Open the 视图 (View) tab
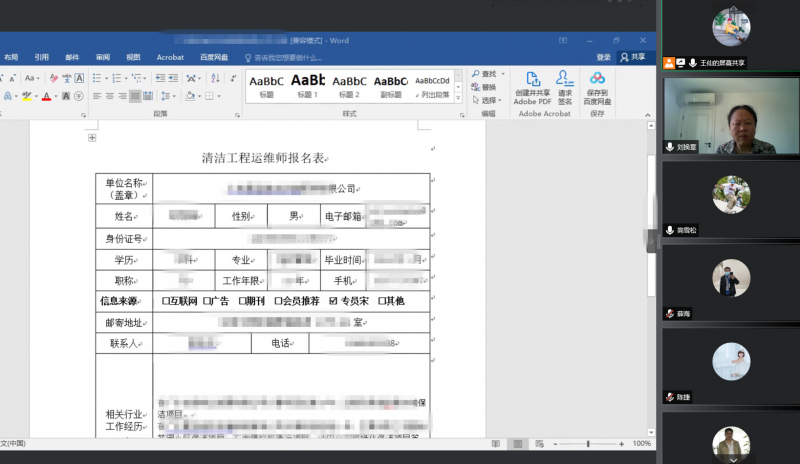The height and width of the screenshot is (464, 800). (133, 57)
